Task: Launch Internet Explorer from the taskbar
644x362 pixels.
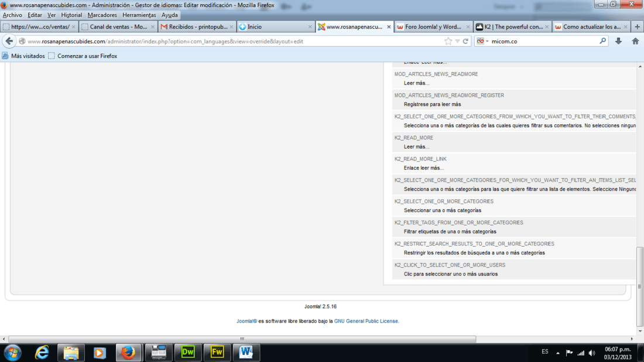Action: (42, 353)
